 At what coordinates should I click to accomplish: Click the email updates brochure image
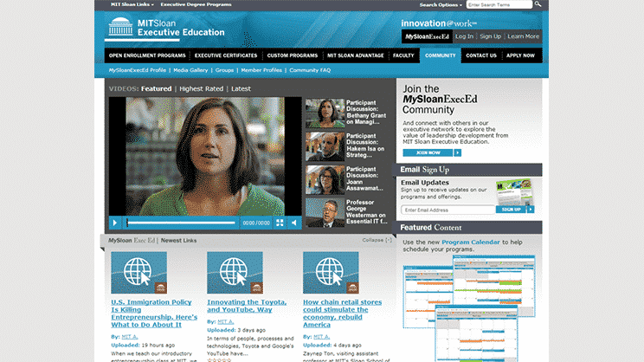click(x=514, y=191)
